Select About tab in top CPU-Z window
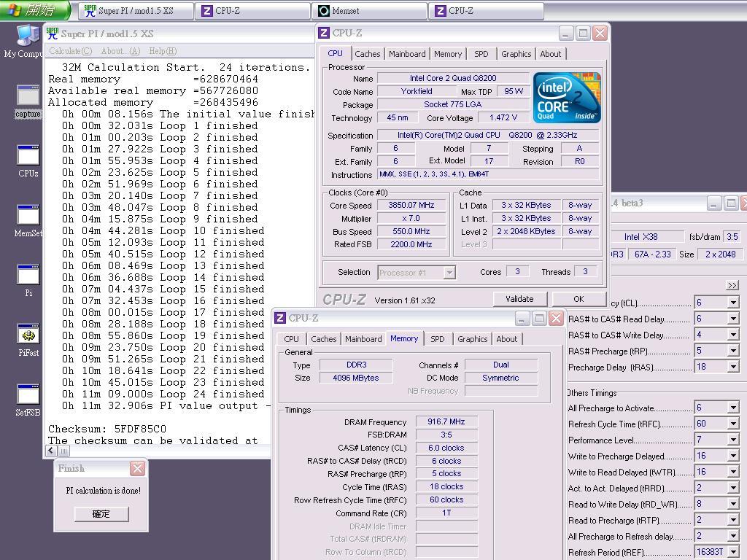 click(x=550, y=54)
